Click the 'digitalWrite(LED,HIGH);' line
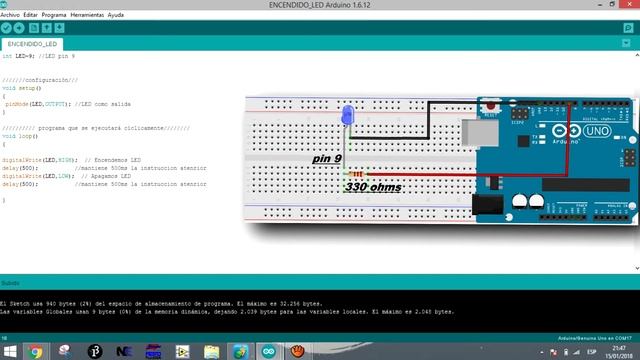The image size is (640, 360). click(71, 160)
